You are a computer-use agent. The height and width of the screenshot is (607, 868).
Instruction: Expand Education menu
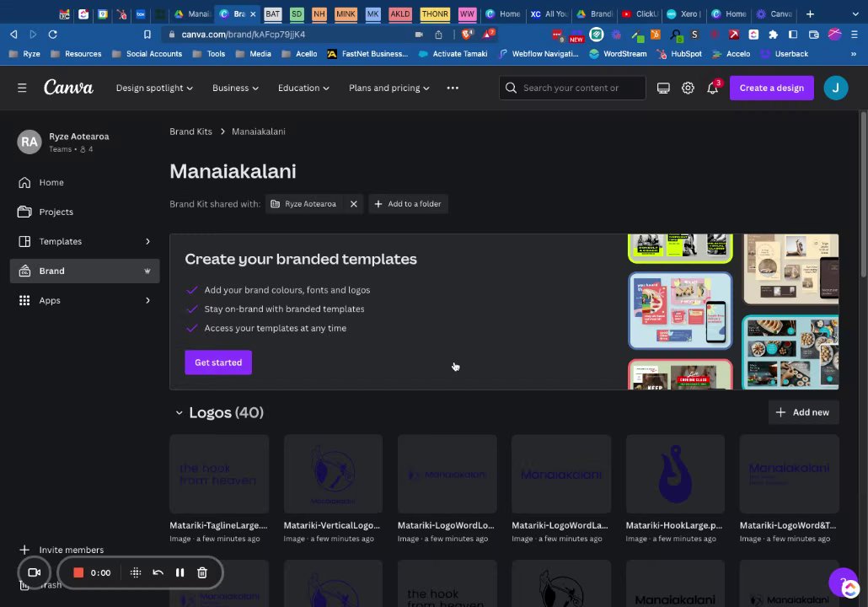(303, 88)
